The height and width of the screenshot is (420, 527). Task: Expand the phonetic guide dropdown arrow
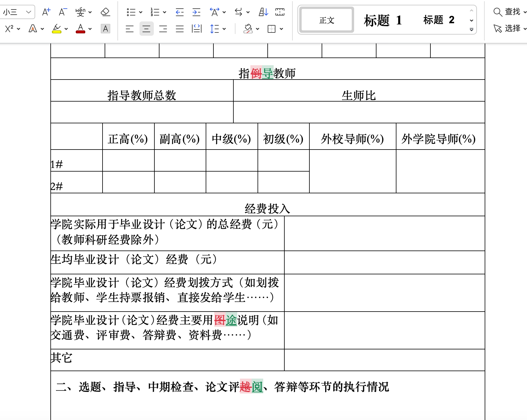click(90, 12)
